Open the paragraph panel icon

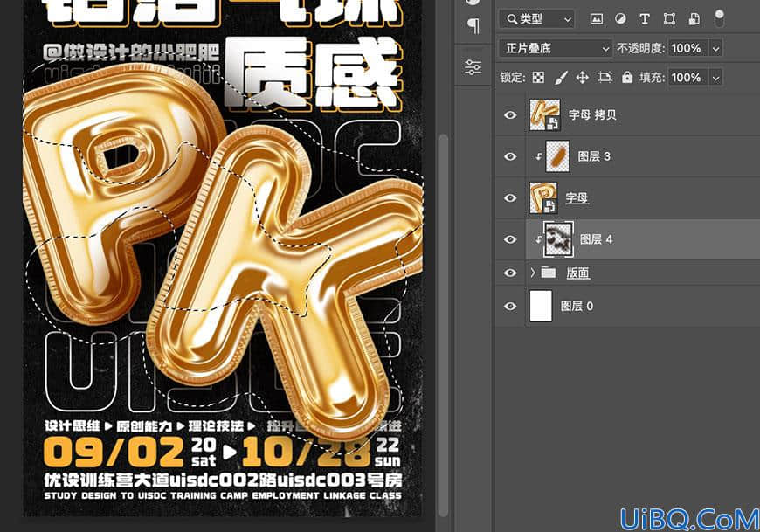coord(473,25)
